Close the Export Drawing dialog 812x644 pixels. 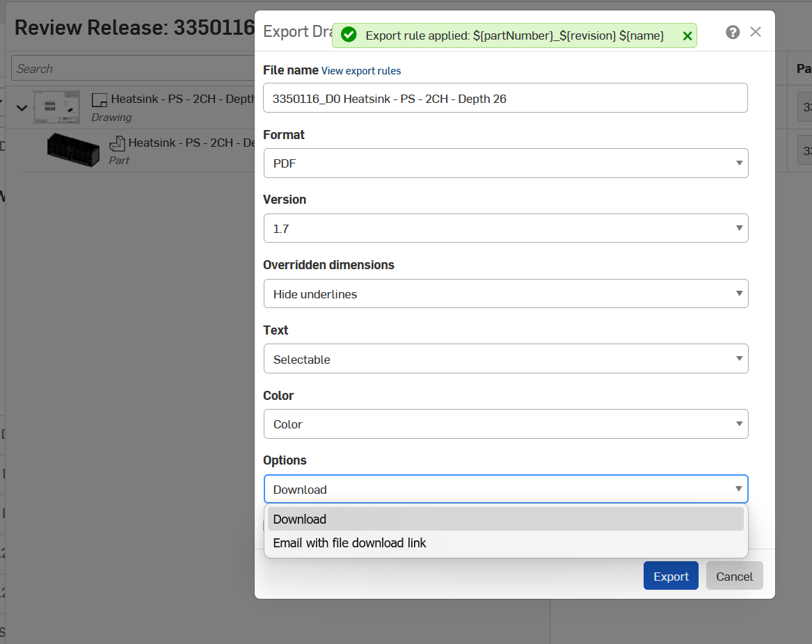click(756, 32)
